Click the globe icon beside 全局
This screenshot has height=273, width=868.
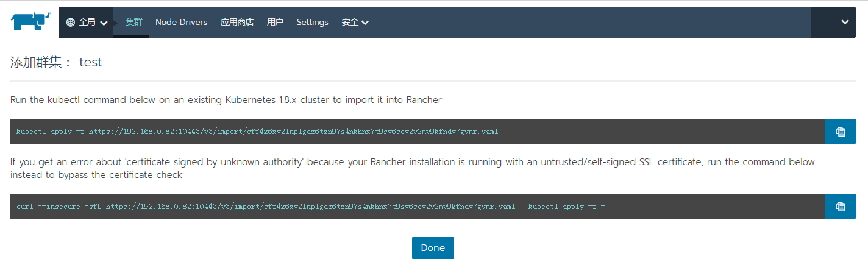click(71, 22)
